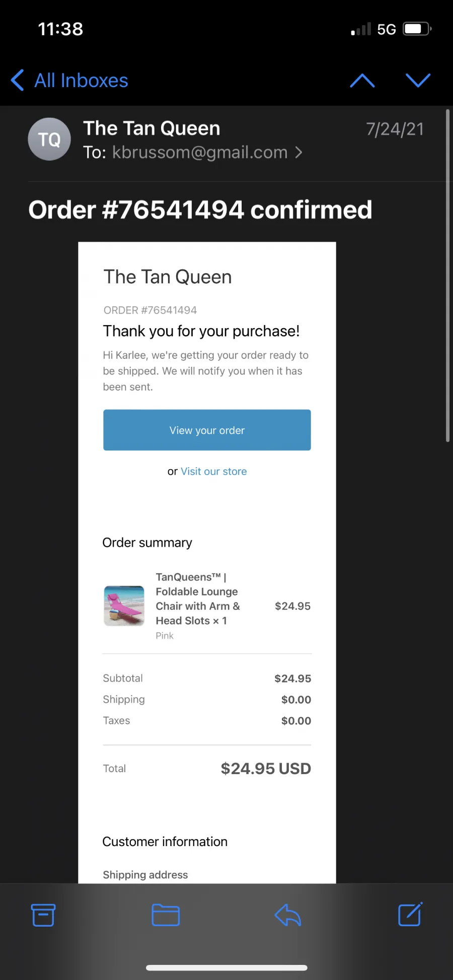Click the message scrollbar on right edge

pyautogui.click(x=447, y=276)
